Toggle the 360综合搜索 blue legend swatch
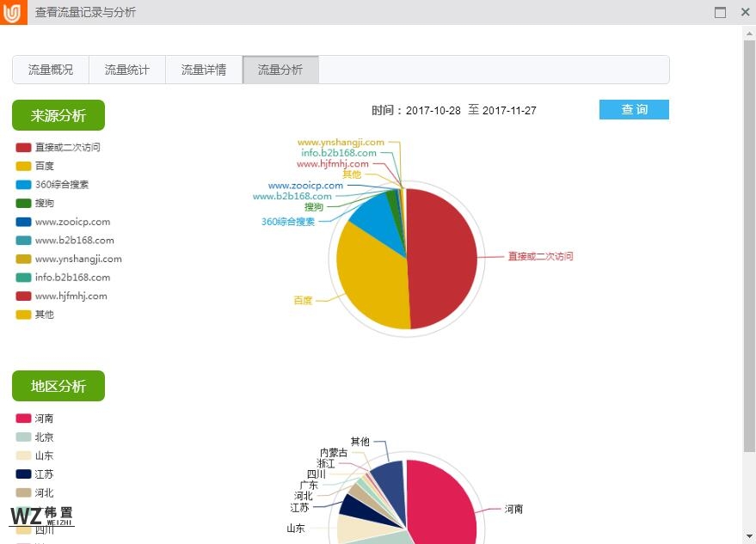The height and width of the screenshot is (544, 756). coord(24,185)
